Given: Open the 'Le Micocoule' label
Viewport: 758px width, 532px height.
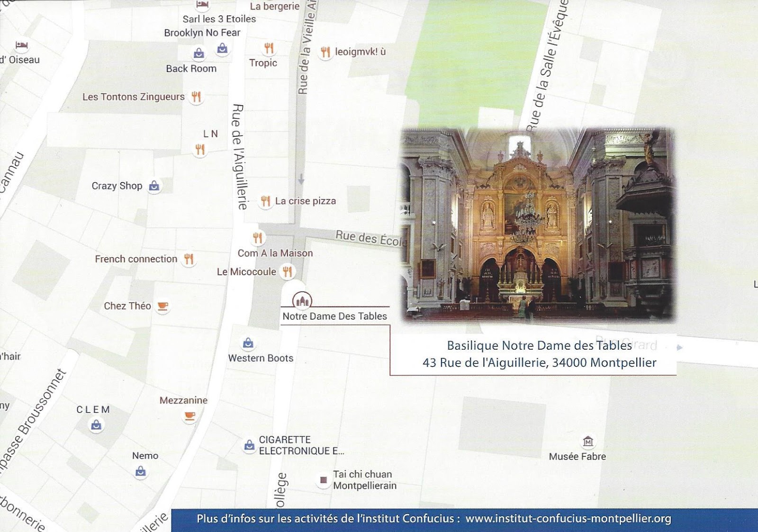Looking at the screenshot, I should pos(246,271).
